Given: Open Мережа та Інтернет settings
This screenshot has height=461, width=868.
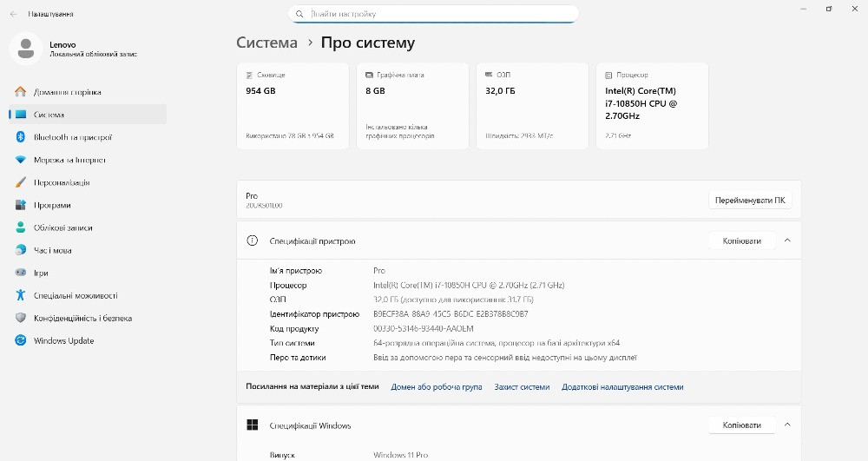Looking at the screenshot, I should (x=88, y=160).
